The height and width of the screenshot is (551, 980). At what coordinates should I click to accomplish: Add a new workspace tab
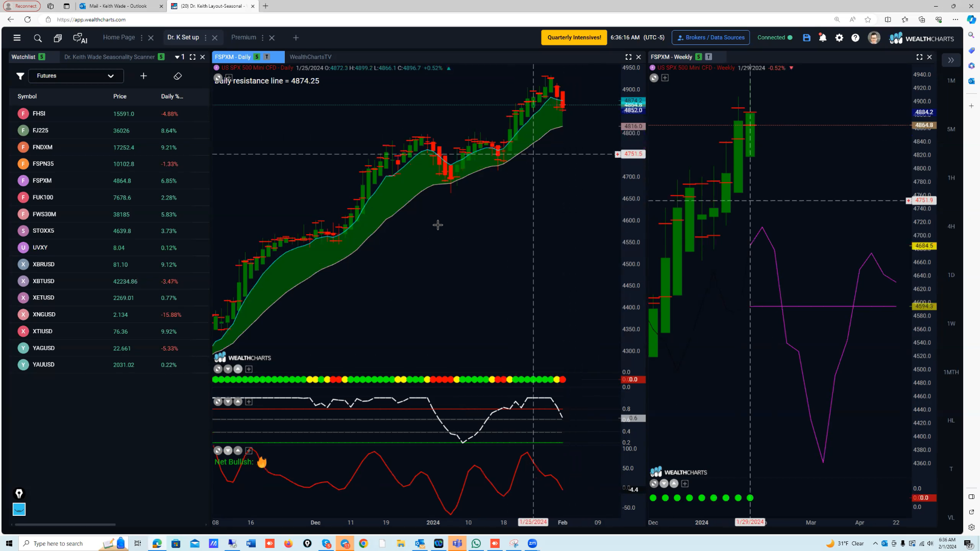(x=296, y=38)
